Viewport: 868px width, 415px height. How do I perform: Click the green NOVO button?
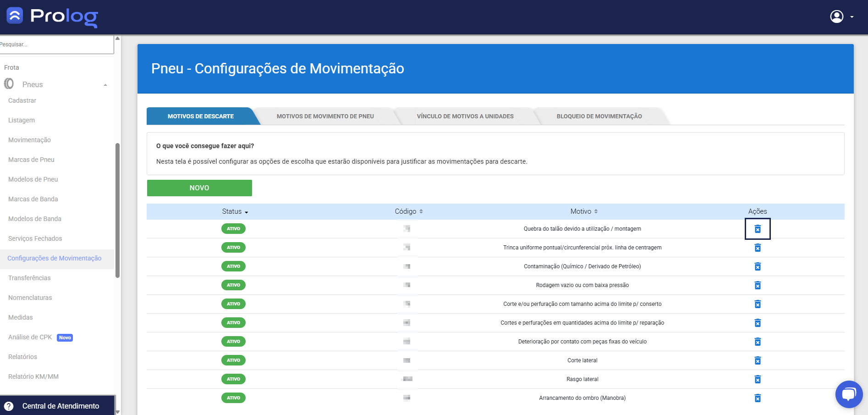click(199, 188)
